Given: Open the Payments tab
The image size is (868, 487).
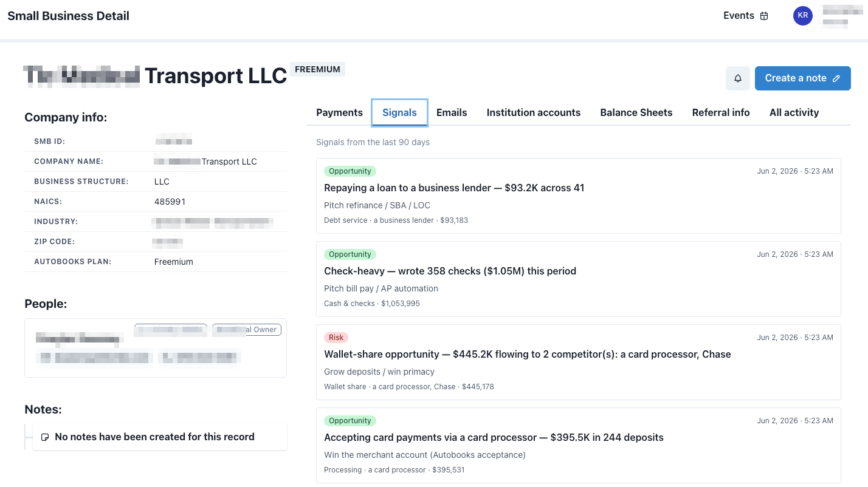Looking at the screenshot, I should tap(340, 112).
